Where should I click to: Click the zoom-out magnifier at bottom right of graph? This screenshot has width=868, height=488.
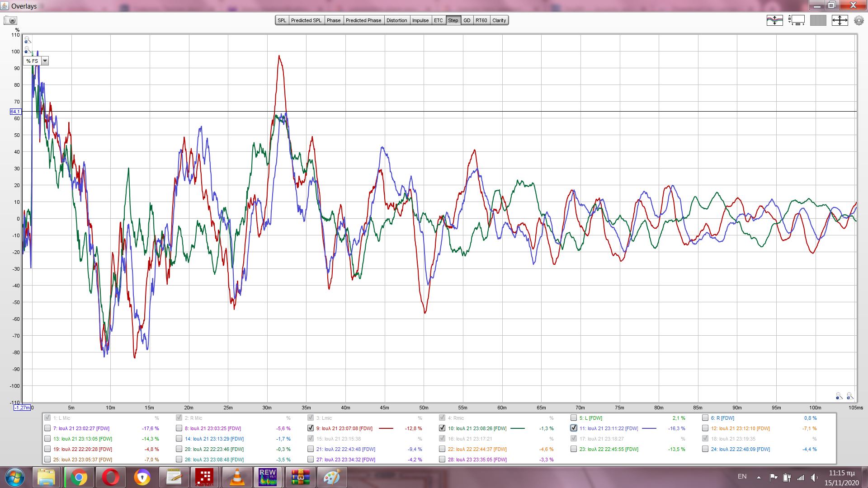tap(839, 396)
